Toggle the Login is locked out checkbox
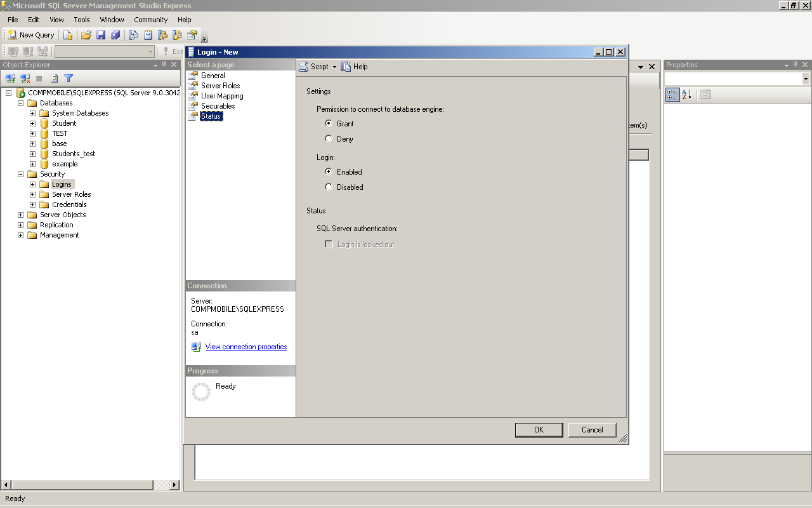Screen dimensions: 812x508 (329, 244)
